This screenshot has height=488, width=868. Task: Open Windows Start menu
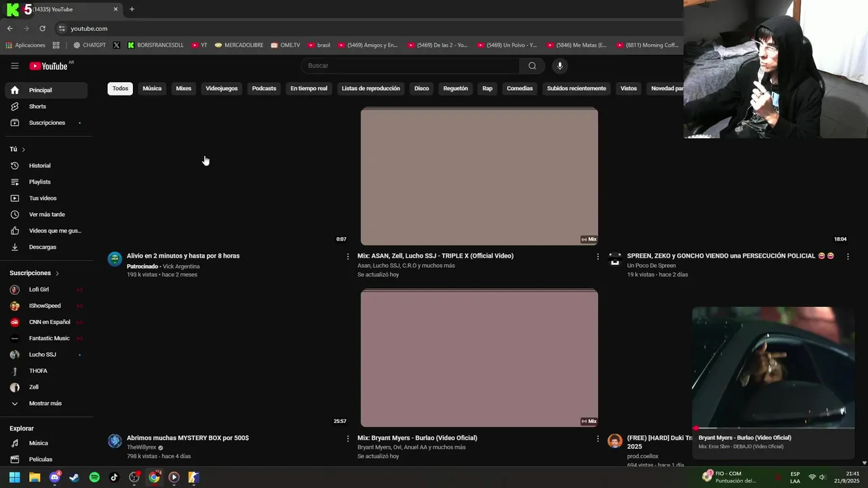(x=14, y=477)
